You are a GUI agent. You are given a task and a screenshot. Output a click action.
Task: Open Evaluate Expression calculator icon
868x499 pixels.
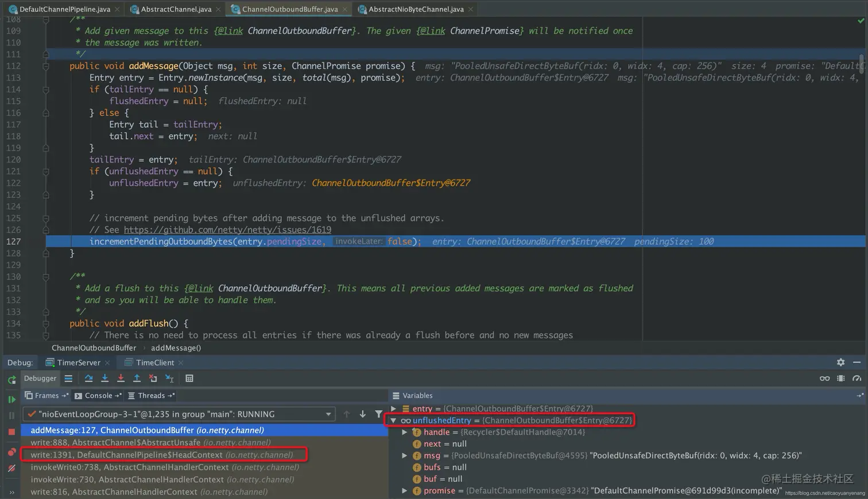coord(189,379)
